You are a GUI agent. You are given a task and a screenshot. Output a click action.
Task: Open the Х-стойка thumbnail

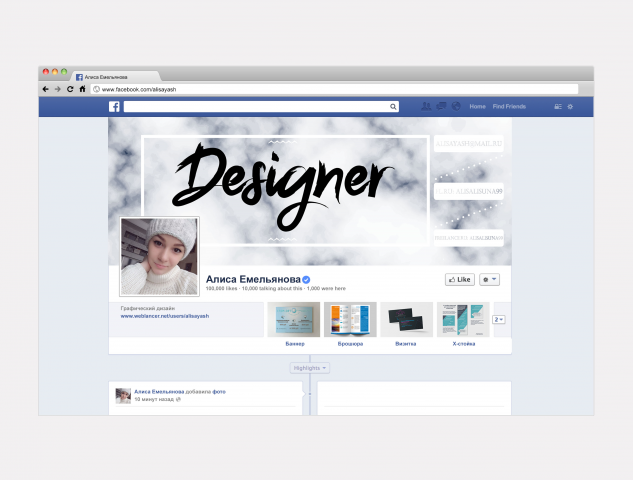point(463,319)
